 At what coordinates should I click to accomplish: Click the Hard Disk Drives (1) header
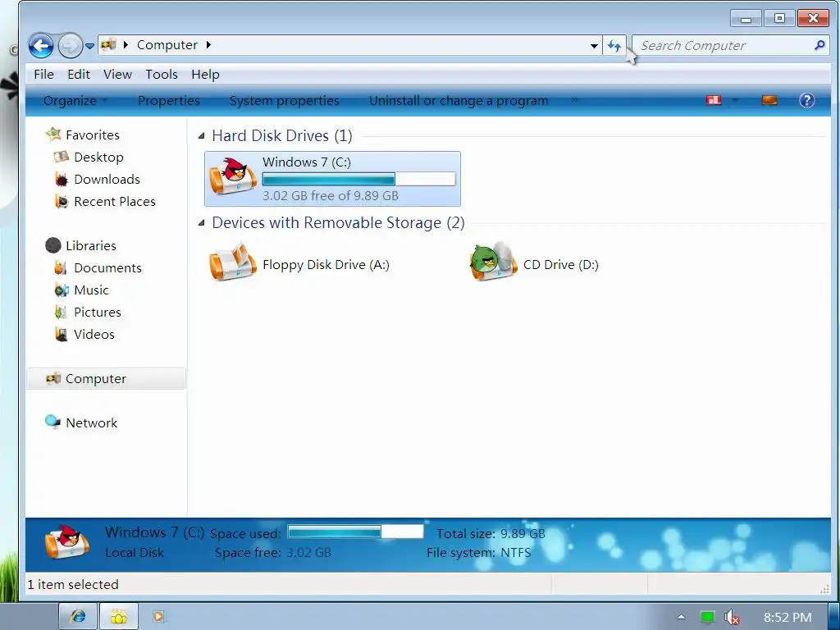282,136
